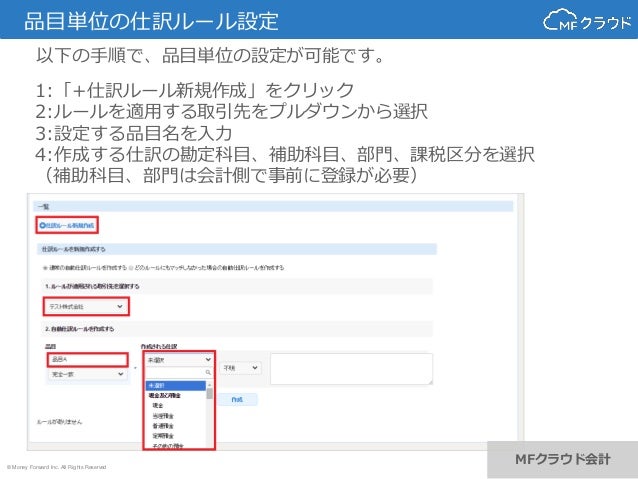Open the tax category dropdown beside 未選択
Screen dimensions: 638x479
(x=240, y=368)
